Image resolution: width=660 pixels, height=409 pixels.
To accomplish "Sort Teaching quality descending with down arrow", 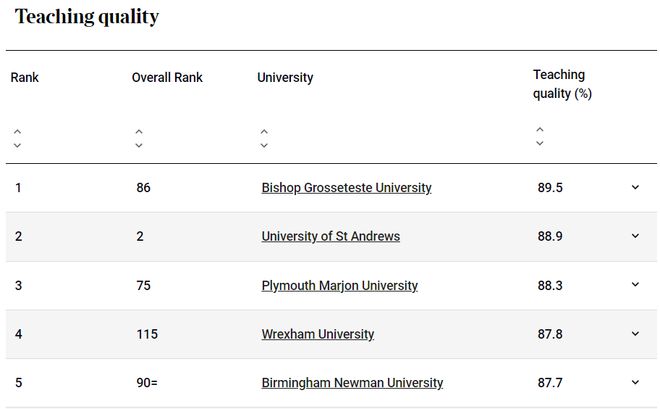I will 540,143.
